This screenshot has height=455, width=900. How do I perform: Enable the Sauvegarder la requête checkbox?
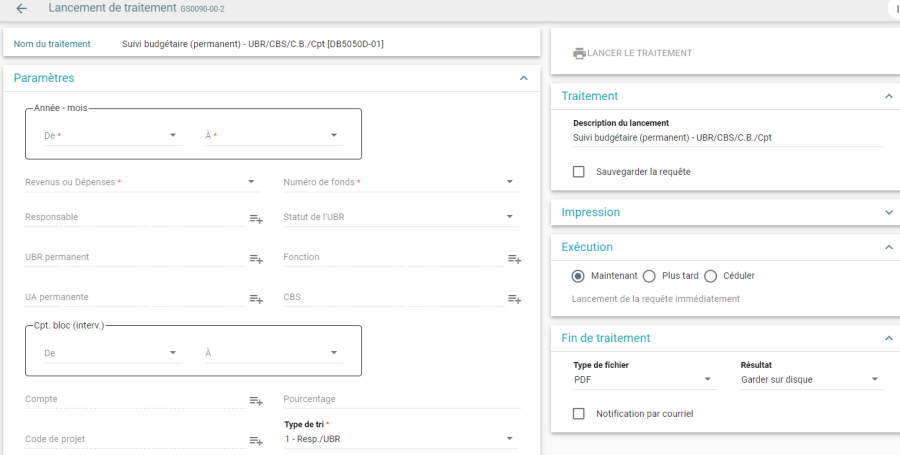[579, 172]
